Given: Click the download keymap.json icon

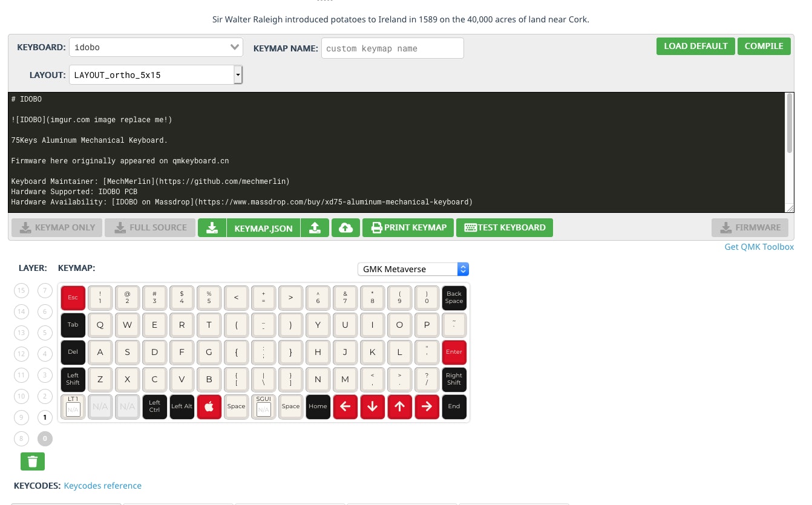Looking at the screenshot, I should (x=212, y=227).
